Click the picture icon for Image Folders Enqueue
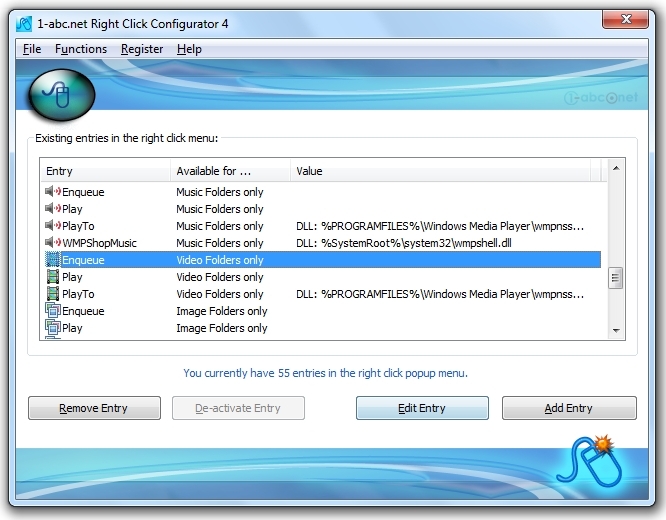This screenshot has height=520, width=666. click(53, 311)
